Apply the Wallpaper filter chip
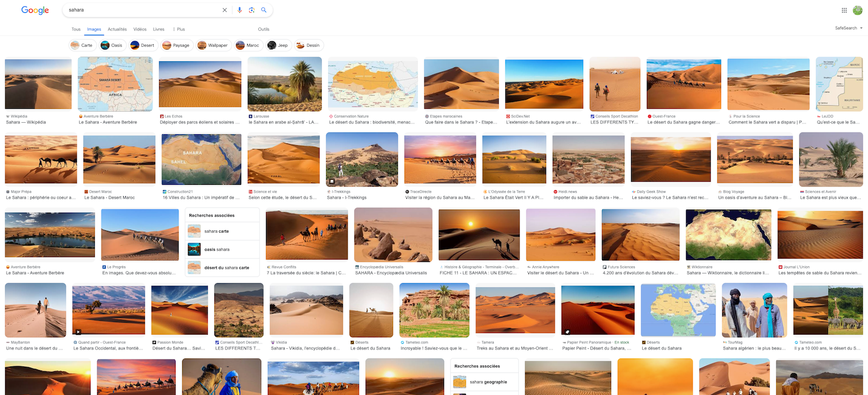Image resolution: width=868 pixels, height=395 pixels. [x=213, y=45]
